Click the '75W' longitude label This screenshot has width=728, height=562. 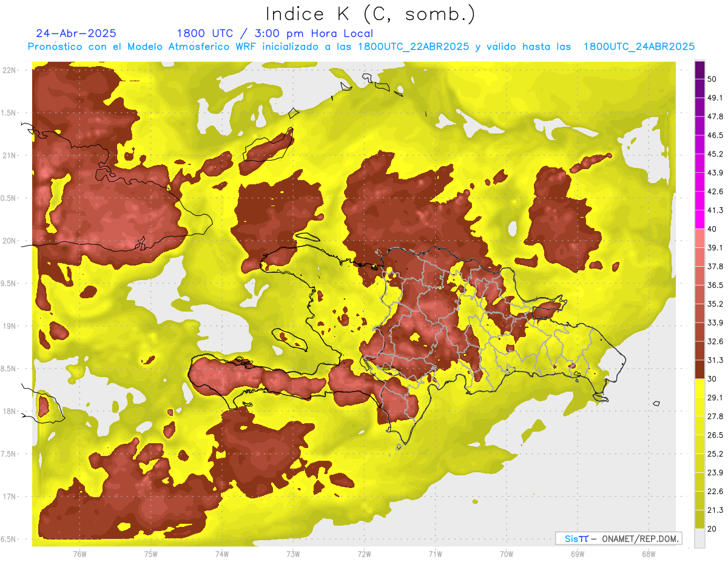click(151, 554)
